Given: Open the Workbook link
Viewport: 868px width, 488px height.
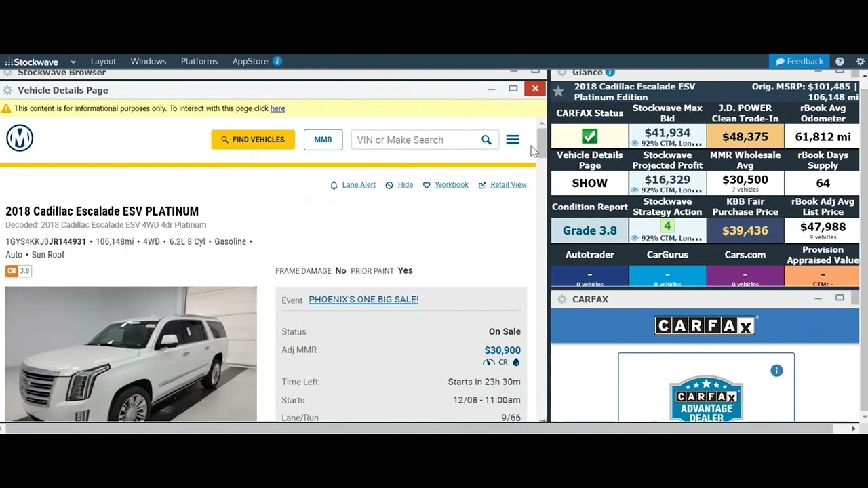Looking at the screenshot, I should [x=452, y=184].
